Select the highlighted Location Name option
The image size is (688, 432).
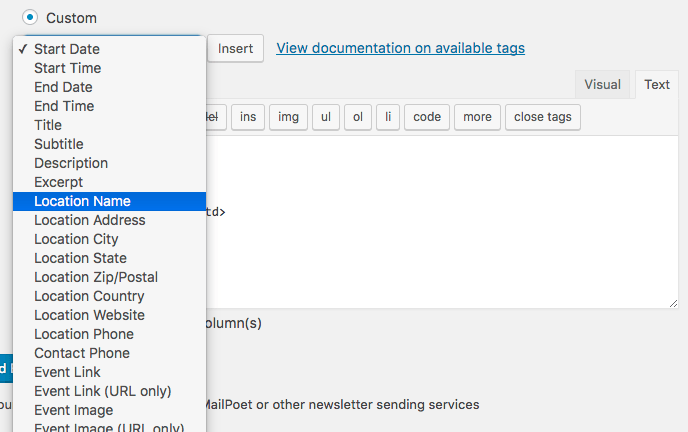(x=109, y=201)
